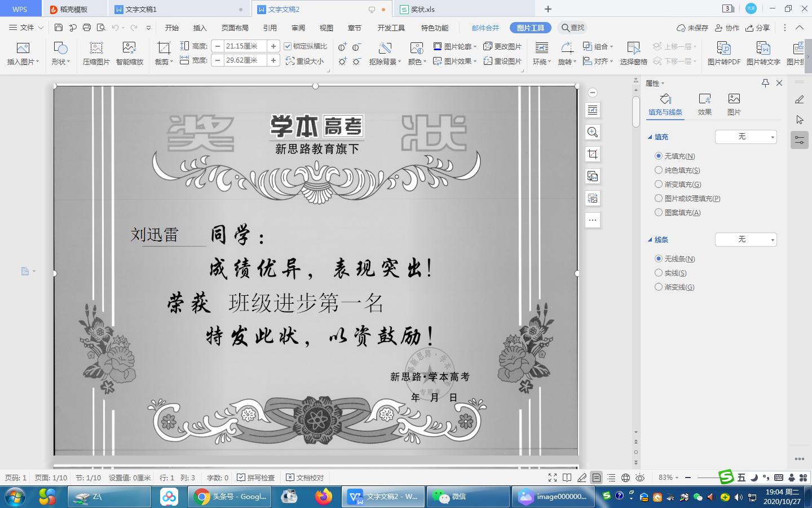Click the floating zoom magnifier icon
The height and width of the screenshot is (508, 812).
click(x=593, y=132)
